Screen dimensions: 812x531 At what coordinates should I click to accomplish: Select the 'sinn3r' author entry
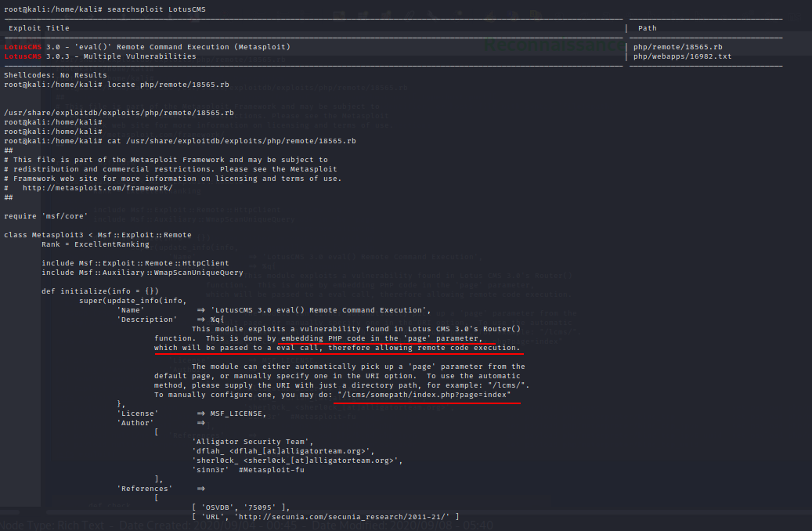coord(211,470)
